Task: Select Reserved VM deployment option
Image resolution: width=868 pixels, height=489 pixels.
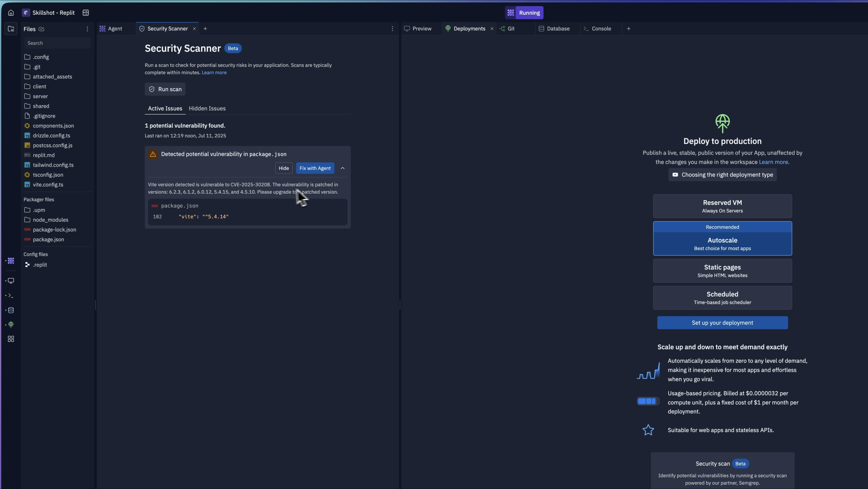Action: (x=723, y=206)
